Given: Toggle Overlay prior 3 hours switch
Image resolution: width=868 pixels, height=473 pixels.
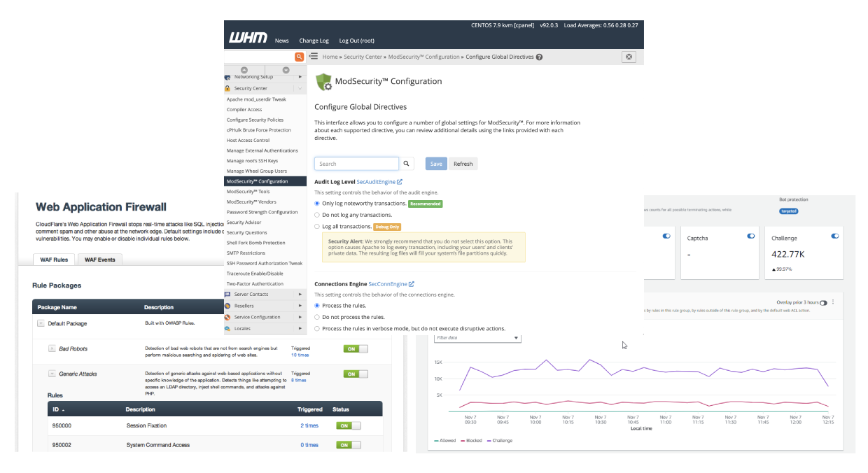Looking at the screenshot, I should tap(823, 303).
